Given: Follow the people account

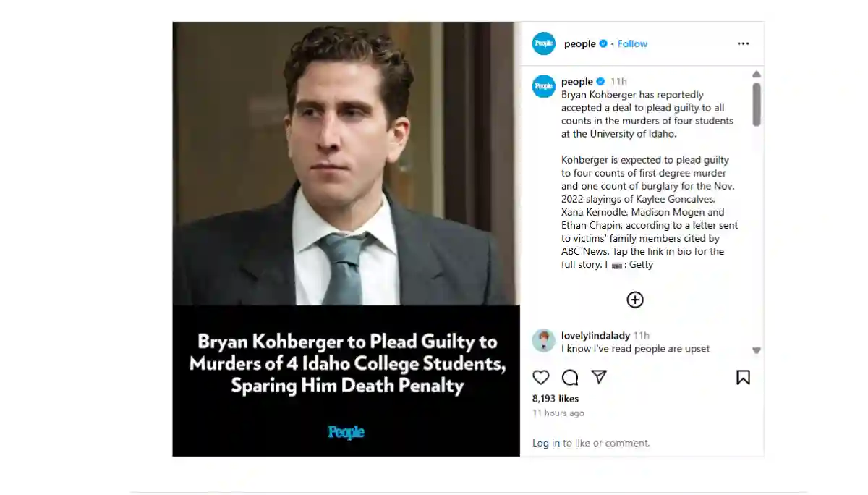Looking at the screenshot, I should pyautogui.click(x=632, y=43).
